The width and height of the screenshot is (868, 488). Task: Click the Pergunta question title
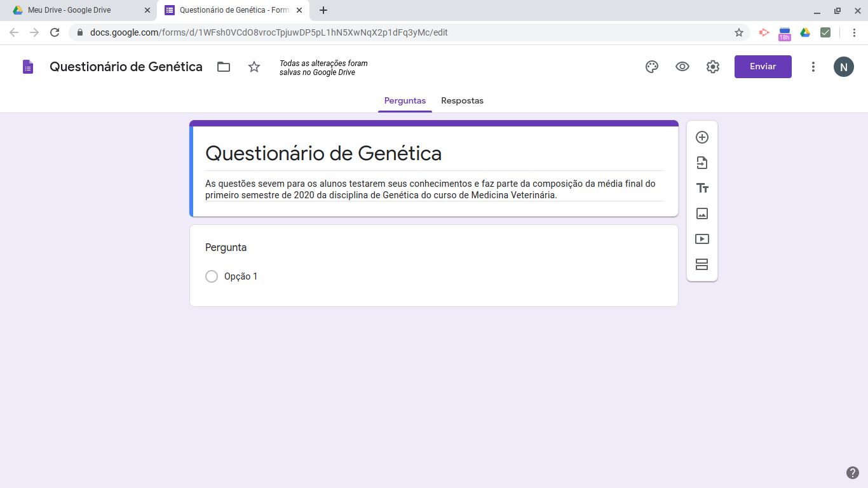pos(226,248)
